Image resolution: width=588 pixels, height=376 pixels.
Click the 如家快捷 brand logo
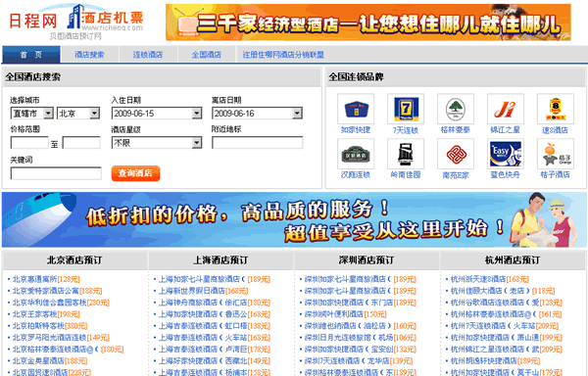[x=356, y=109]
